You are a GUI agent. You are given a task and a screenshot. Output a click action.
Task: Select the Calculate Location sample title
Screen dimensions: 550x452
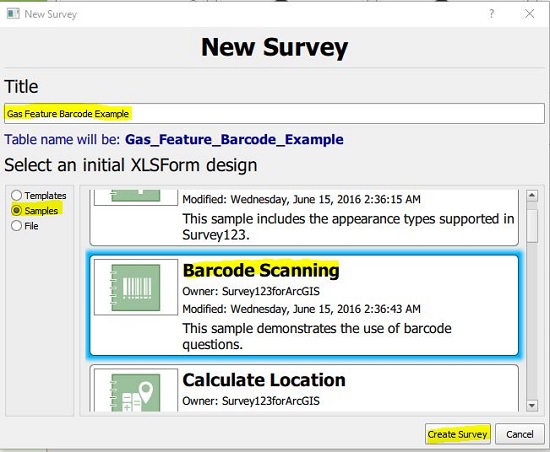click(264, 380)
